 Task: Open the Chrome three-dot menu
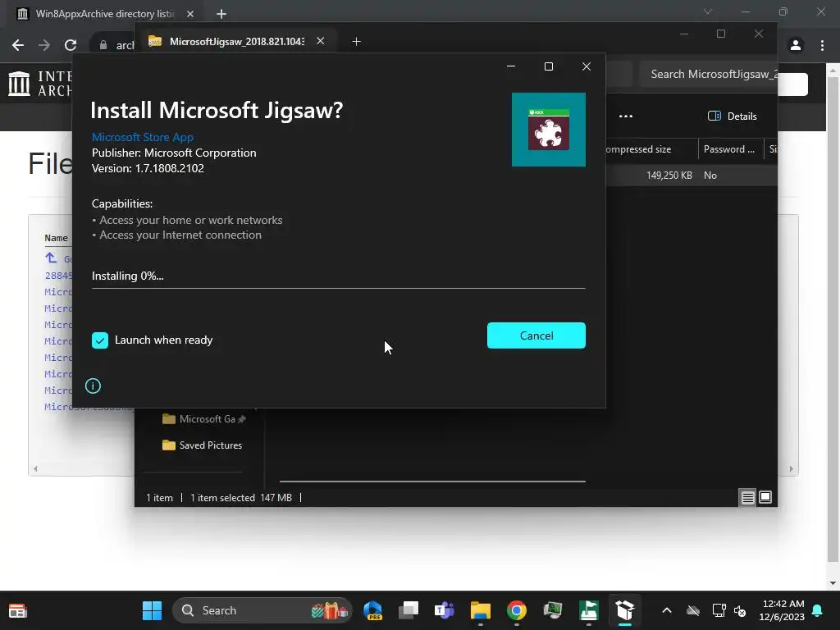[822, 46]
